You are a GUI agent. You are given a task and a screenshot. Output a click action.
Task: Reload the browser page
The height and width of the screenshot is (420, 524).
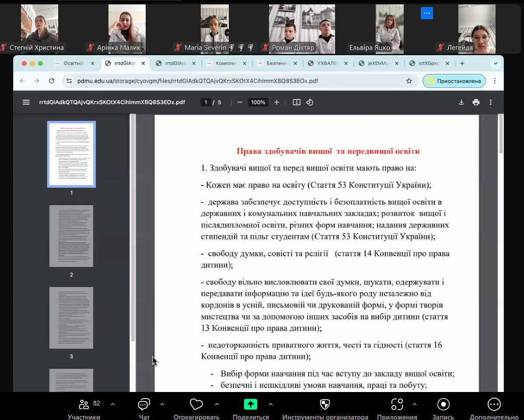point(52,81)
